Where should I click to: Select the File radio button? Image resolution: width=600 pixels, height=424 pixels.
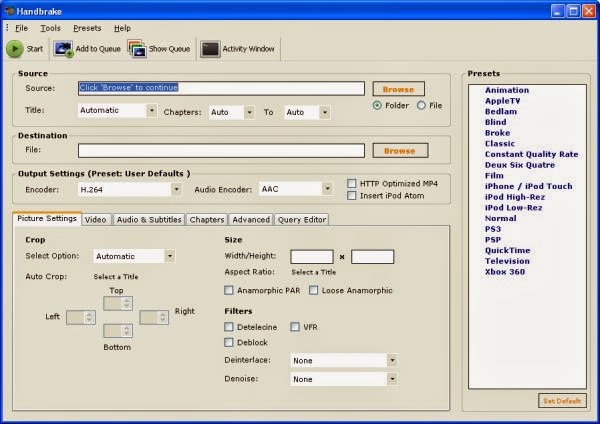421,105
